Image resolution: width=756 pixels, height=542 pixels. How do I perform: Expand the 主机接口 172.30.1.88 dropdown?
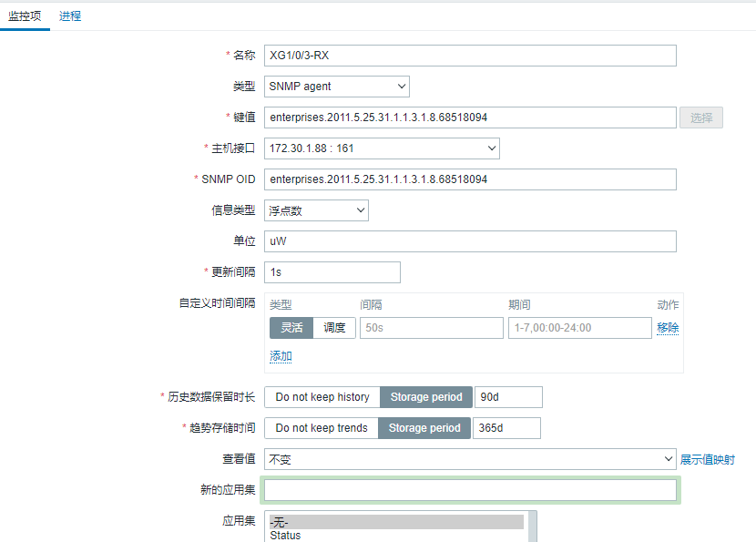pos(382,148)
